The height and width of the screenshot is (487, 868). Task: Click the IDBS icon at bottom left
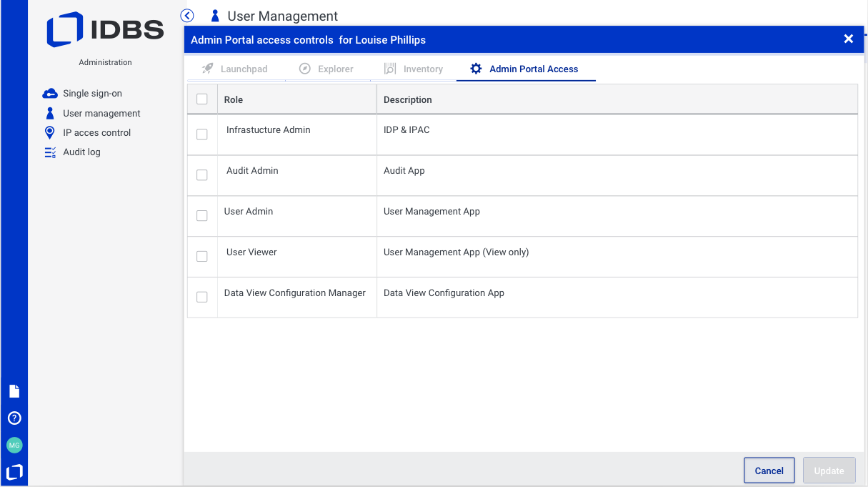[14, 472]
